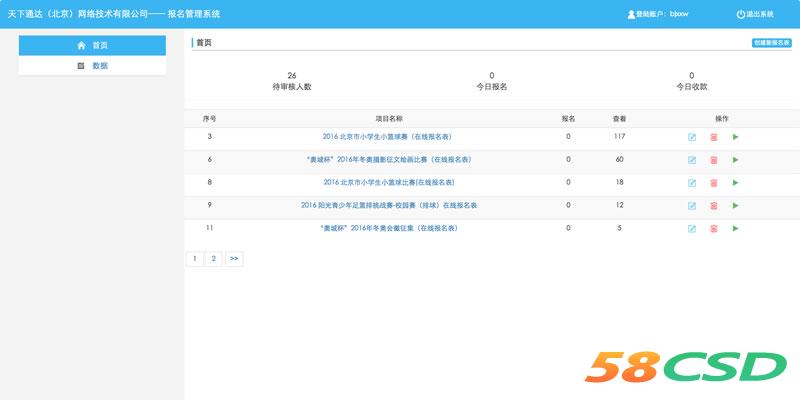Click the edit icon for row 3
Screen dimensions: 800x400
pos(692,137)
